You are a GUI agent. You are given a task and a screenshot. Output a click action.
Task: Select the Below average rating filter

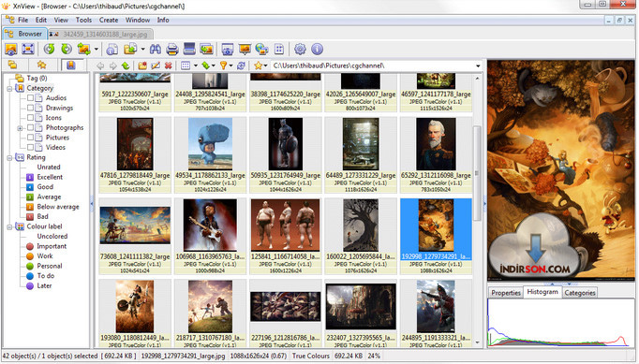(58, 207)
